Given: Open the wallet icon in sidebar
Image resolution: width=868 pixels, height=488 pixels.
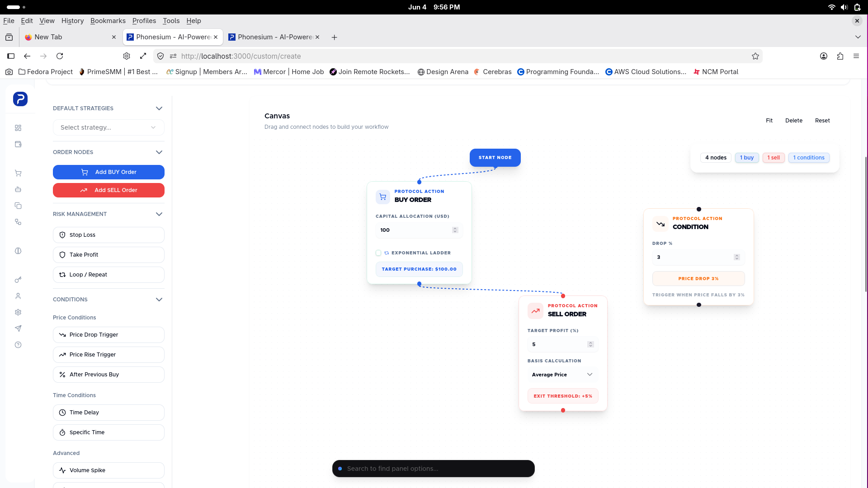Looking at the screenshot, I should 18,144.
